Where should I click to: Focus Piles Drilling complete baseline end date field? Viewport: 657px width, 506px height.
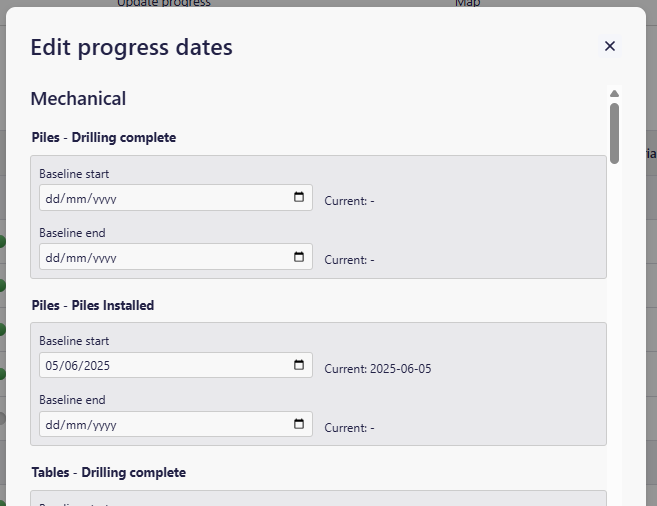coord(160,257)
